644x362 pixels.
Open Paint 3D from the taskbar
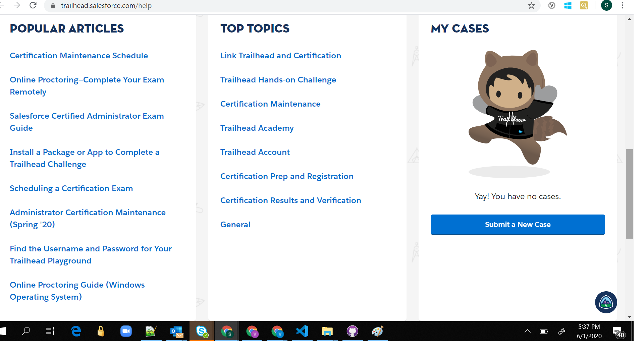(378, 331)
